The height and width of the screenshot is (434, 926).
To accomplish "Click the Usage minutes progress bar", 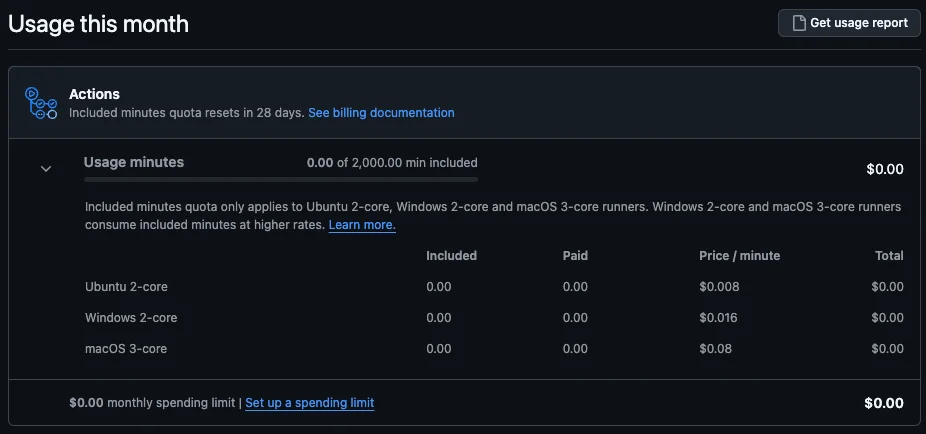I will (x=281, y=180).
